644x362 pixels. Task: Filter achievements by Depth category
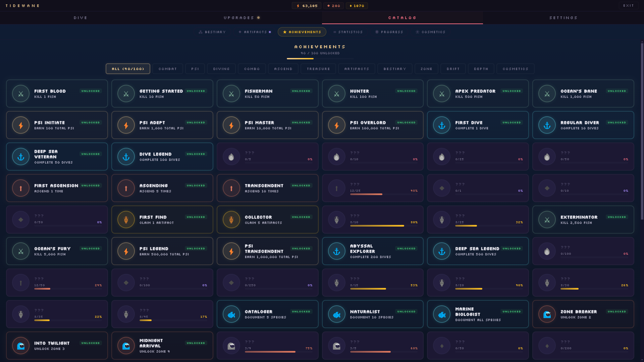coord(481,69)
